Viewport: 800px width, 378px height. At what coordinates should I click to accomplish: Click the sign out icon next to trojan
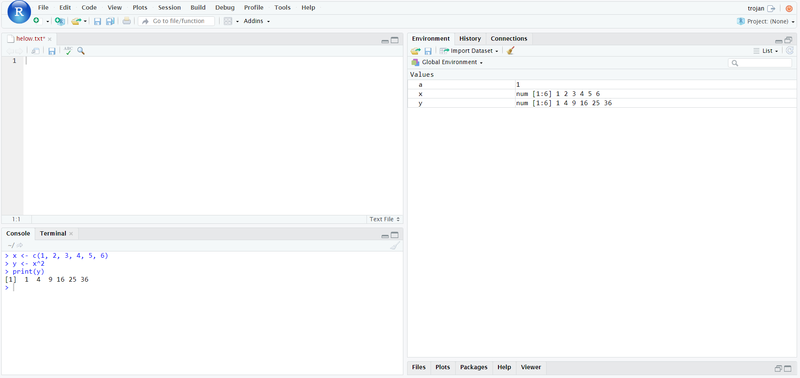[771, 8]
